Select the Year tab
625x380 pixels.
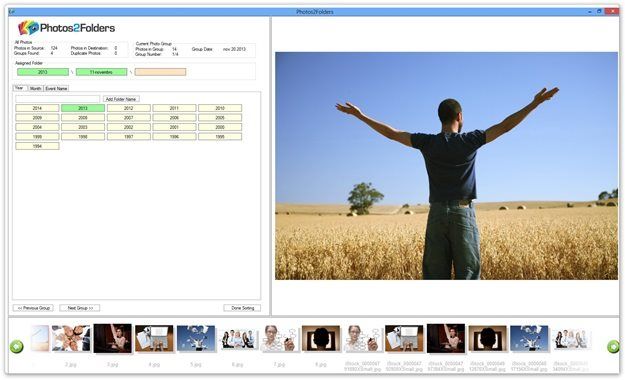click(x=20, y=88)
